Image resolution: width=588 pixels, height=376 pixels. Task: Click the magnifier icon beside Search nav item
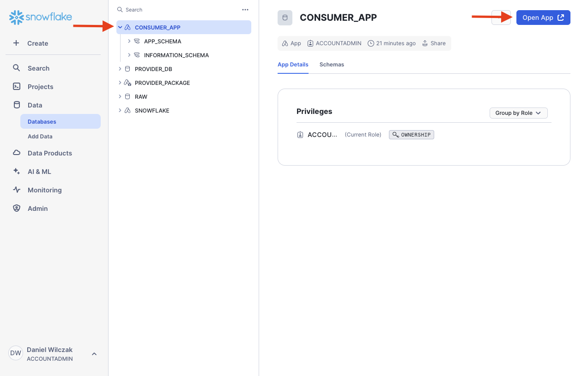17,68
